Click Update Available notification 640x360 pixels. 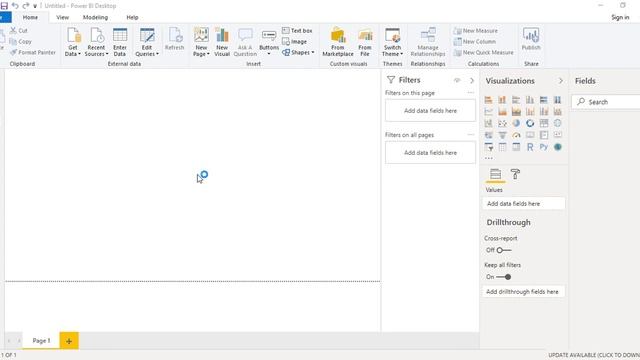[594, 355]
